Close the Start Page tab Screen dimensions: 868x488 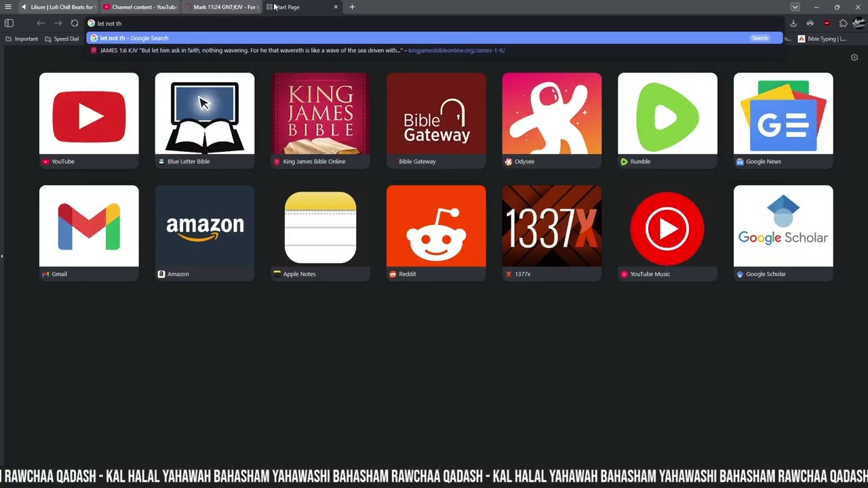tap(336, 7)
